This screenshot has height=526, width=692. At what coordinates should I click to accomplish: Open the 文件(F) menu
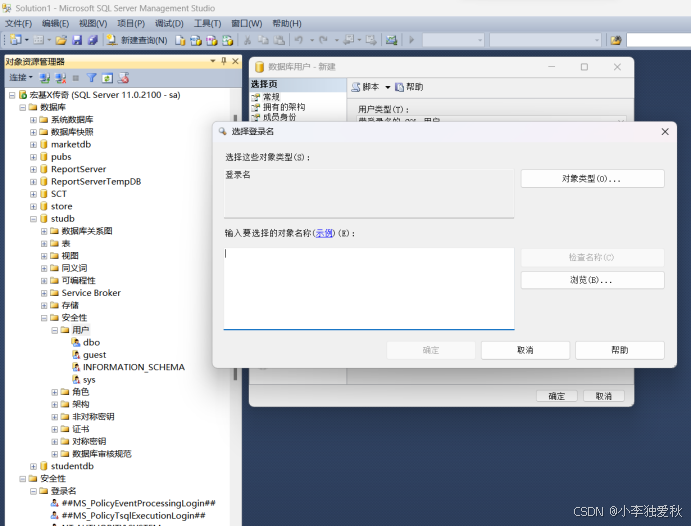pos(19,24)
